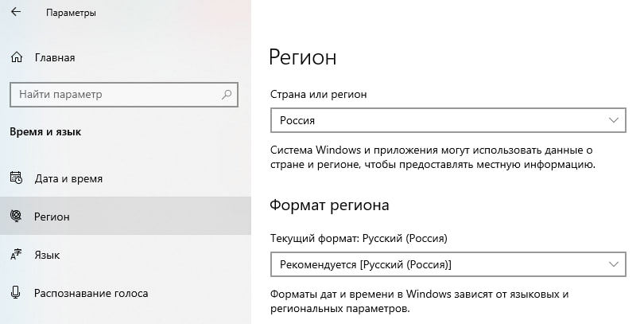Image resolution: width=644 pixels, height=324 pixels.
Task: Click the chevron in the regional format dropdown
Action: point(614,264)
